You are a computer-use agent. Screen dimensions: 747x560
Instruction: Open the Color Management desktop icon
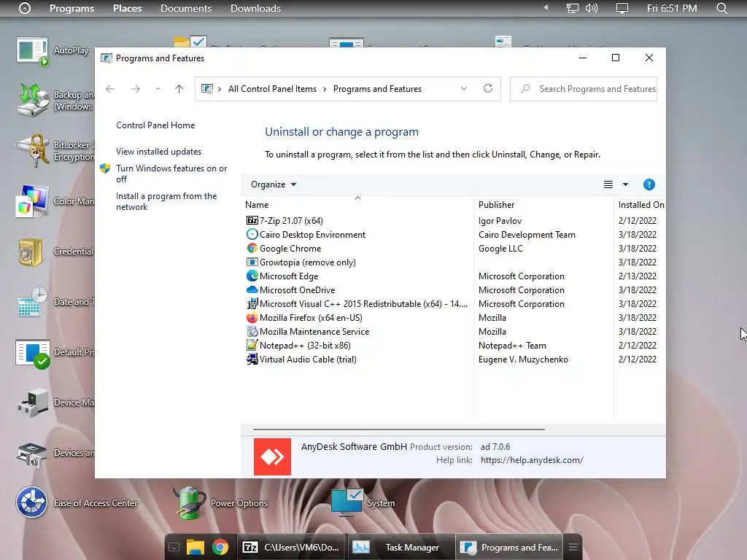pos(32,201)
